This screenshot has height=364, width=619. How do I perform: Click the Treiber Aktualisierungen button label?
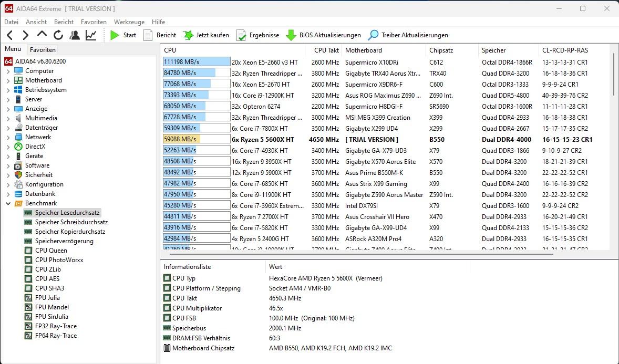tap(415, 35)
